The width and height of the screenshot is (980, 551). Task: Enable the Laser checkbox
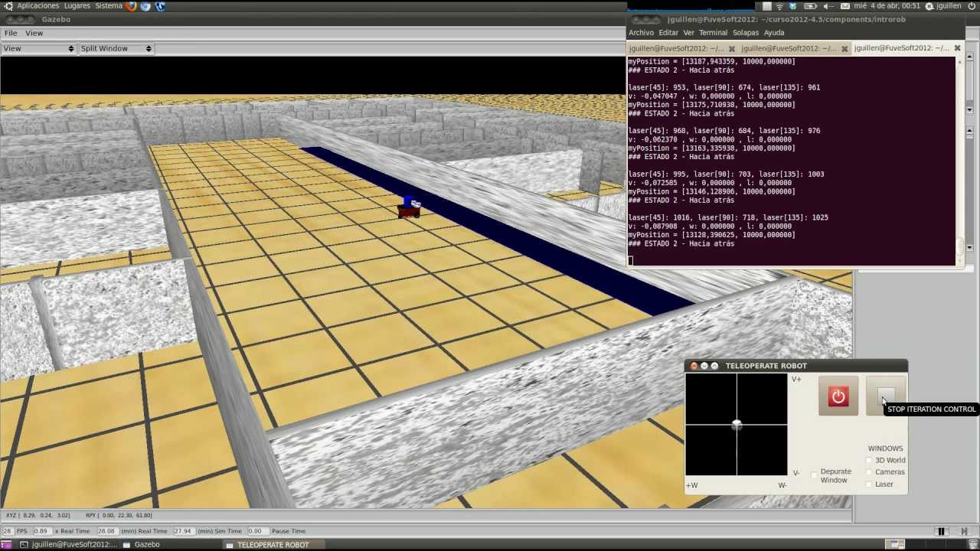point(869,484)
